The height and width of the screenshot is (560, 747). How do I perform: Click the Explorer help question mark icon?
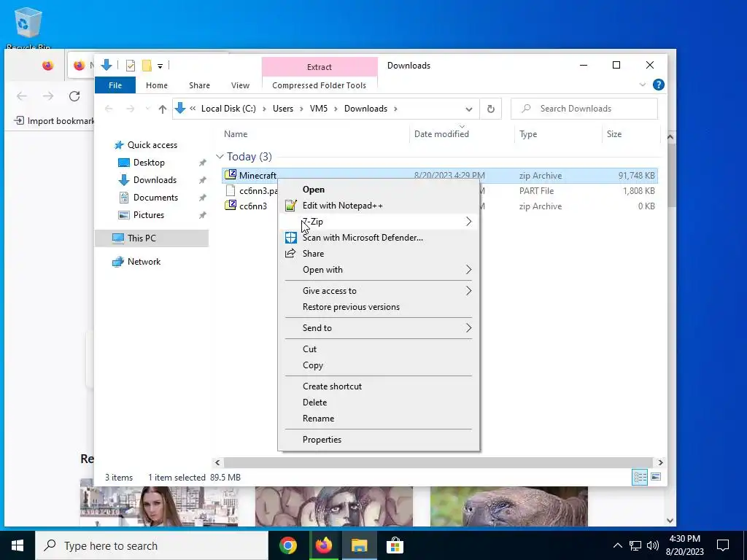pyautogui.click(x=659, y=85)
